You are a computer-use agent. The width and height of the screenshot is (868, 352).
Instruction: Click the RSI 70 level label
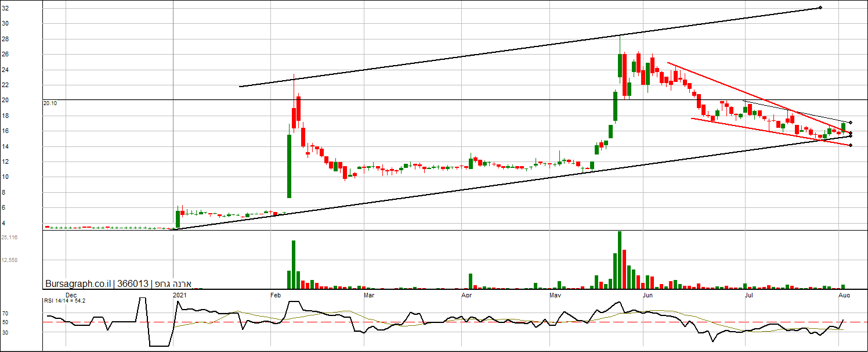coord(5,314)
